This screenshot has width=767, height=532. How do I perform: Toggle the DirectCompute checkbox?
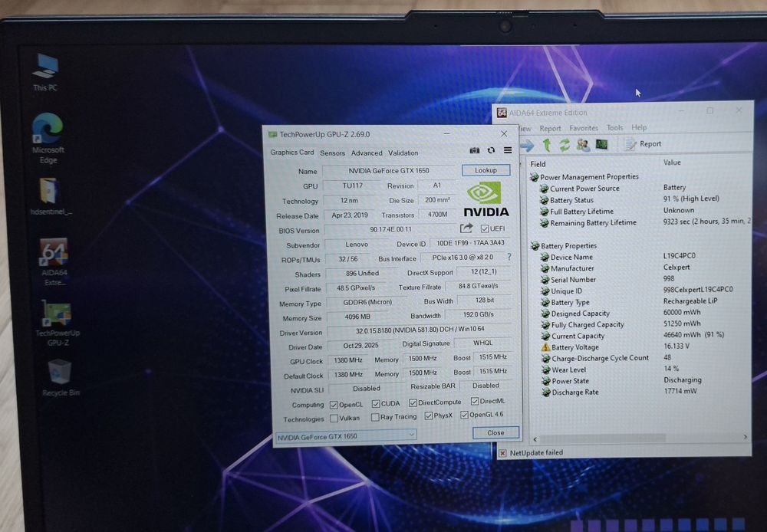tap(413, 402)
